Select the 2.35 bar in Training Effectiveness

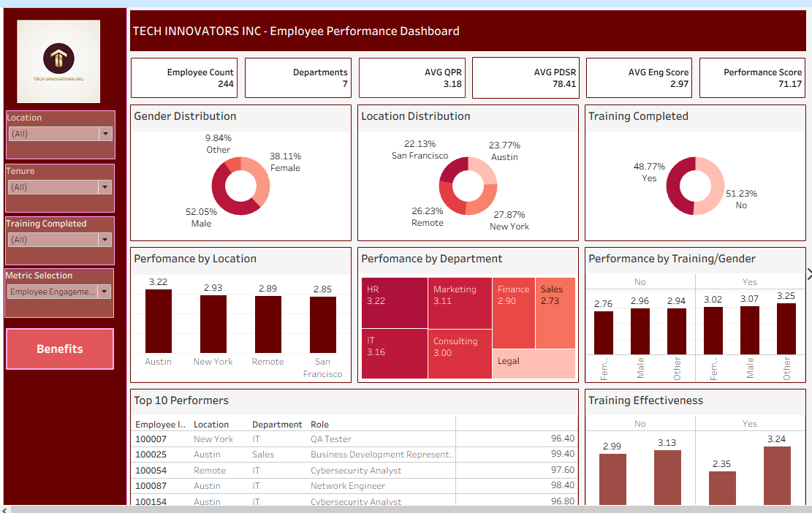pyautogui.click(x=722, y=487)
